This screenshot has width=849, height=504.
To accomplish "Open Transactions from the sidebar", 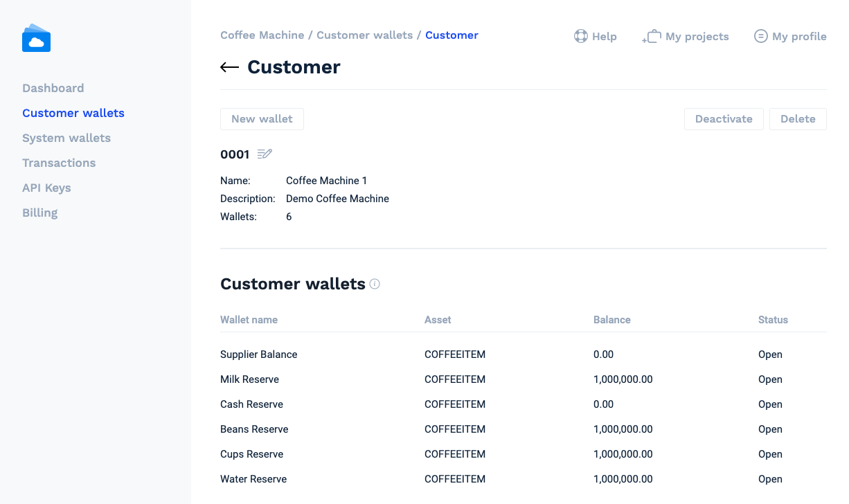I will 59,163.
